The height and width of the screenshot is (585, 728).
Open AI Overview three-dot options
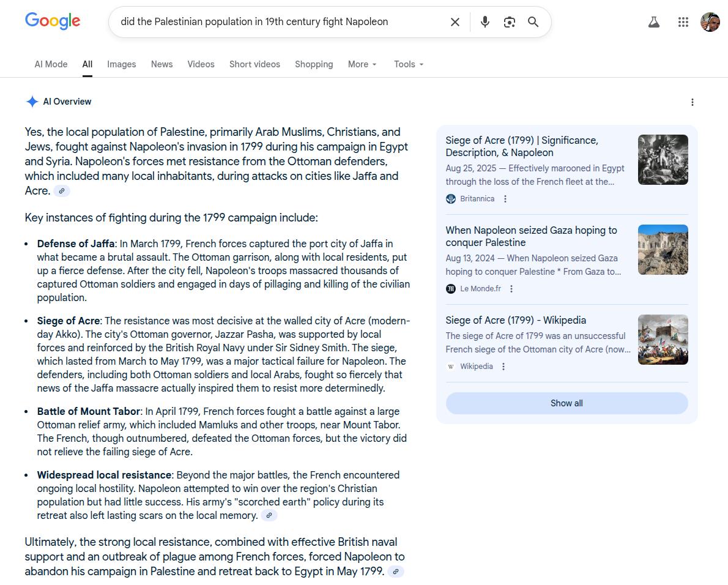pos(692,102)
